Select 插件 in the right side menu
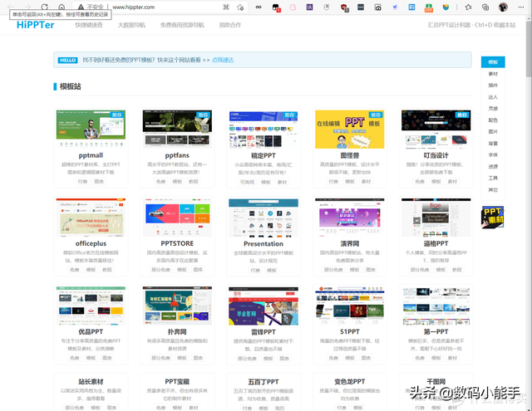Image resolution: width=532 pixels, height=411 pixels. coord(493,86)
